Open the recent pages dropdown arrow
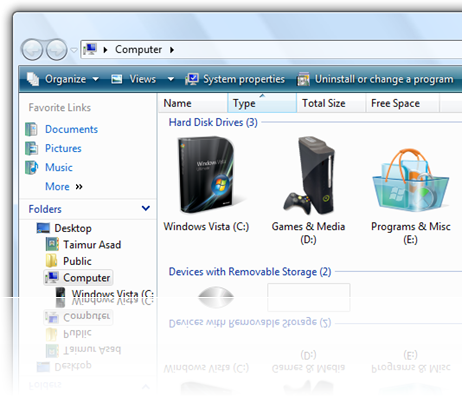The image size is (462, 396). coord(74,50)
